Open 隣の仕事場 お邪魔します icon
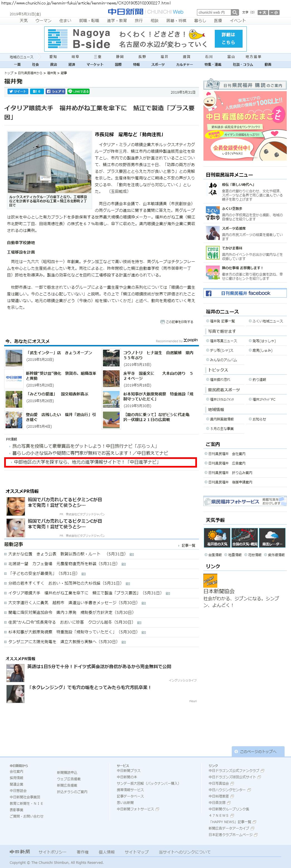The height and width of the screenshot is (868, 291). 212,273
